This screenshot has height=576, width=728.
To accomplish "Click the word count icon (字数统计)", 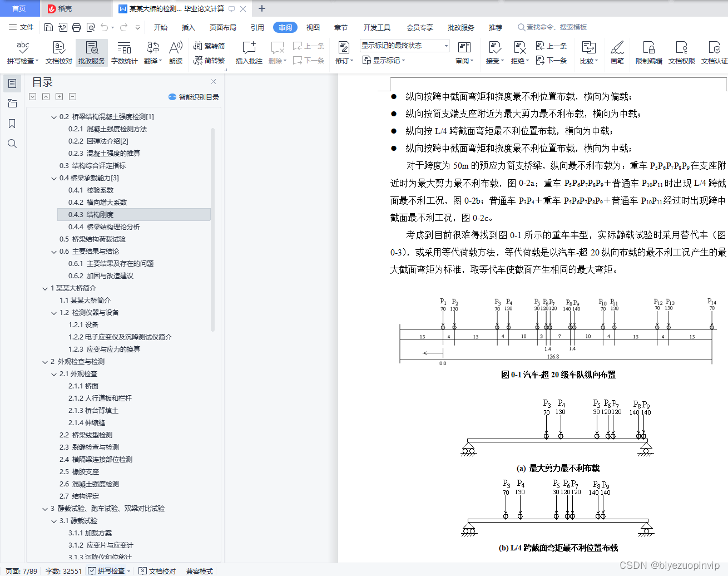I will click(124, 53).
